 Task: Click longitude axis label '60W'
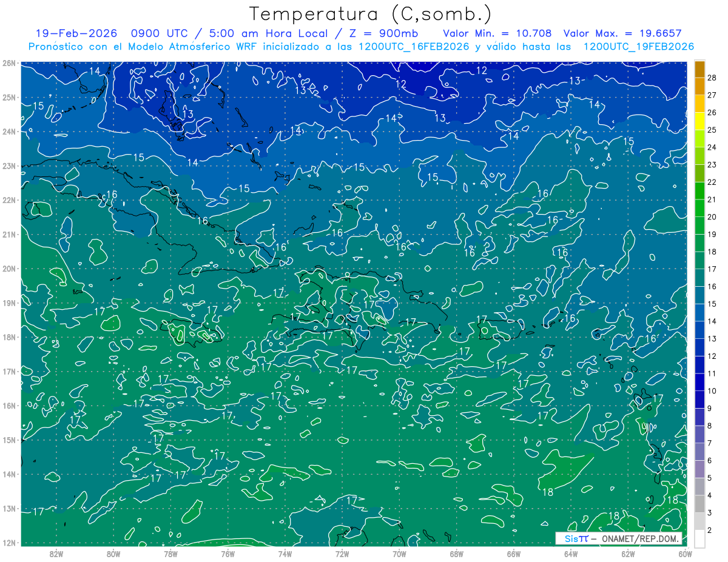pos(685,554)
